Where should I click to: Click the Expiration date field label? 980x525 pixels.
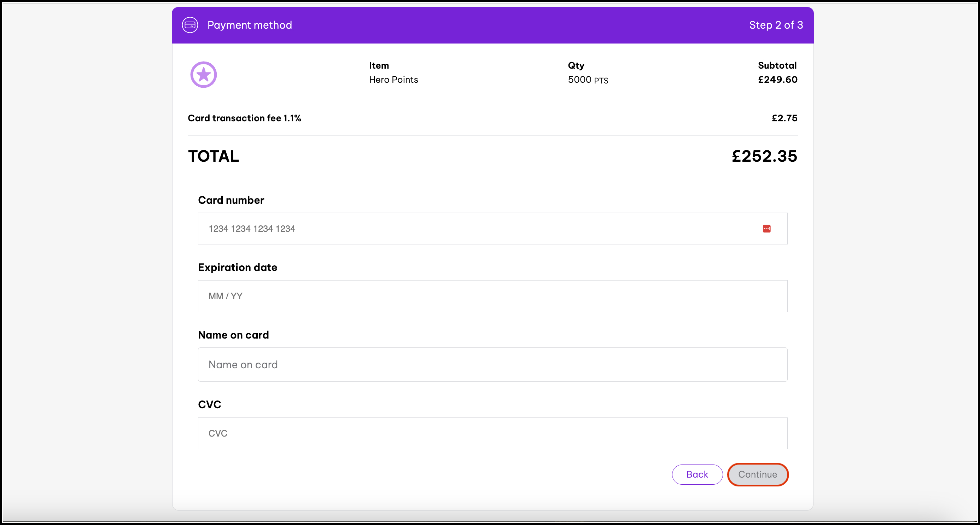click(237, 268)
